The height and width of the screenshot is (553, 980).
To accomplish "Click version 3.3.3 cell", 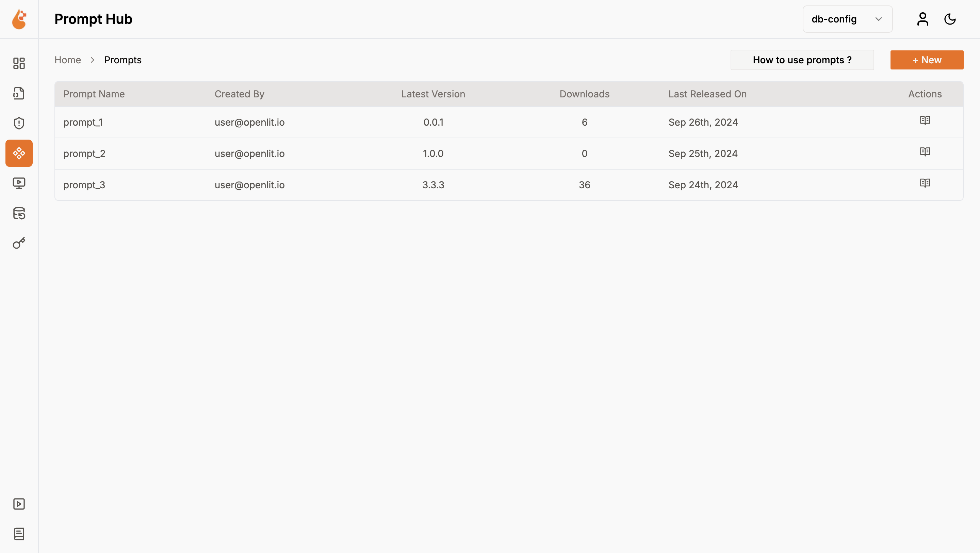I will (x=433, y=185).
